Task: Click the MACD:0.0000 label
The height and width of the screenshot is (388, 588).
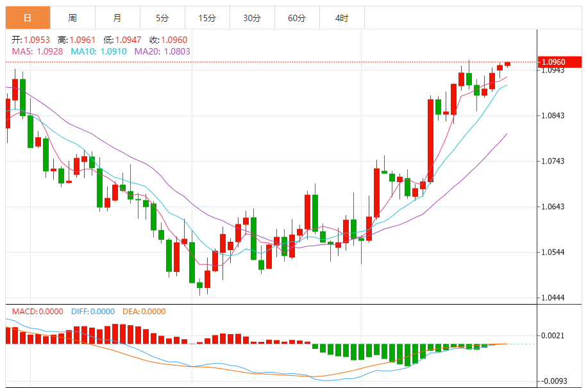Action: click(x=37, y=312)
